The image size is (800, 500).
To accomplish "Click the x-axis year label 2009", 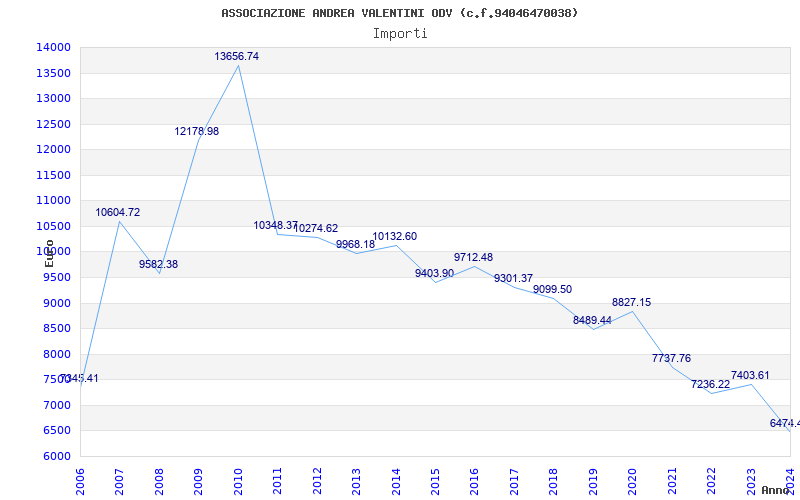I will (x=198, y=481).
